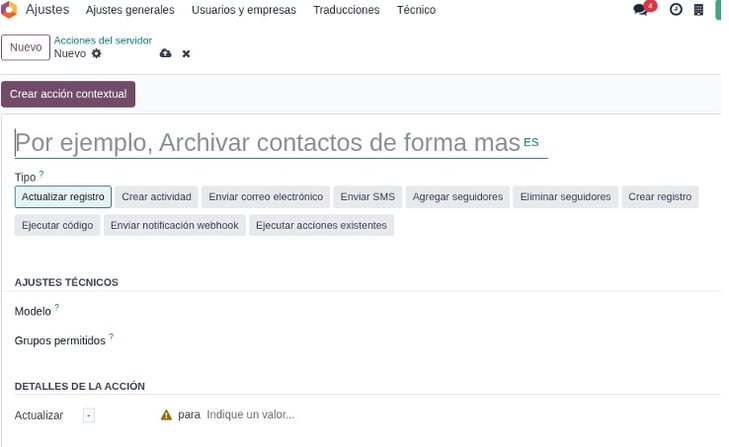Screen dimensions: 729x447
Task: Open the activities clock icon
Action: pos(676,9)
